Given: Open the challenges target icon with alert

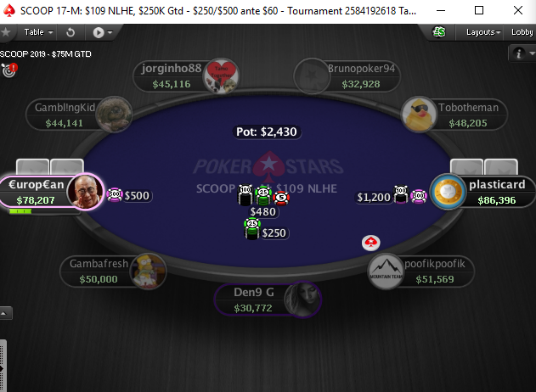Looking at the screenshot, I should (x=9, y=70).
